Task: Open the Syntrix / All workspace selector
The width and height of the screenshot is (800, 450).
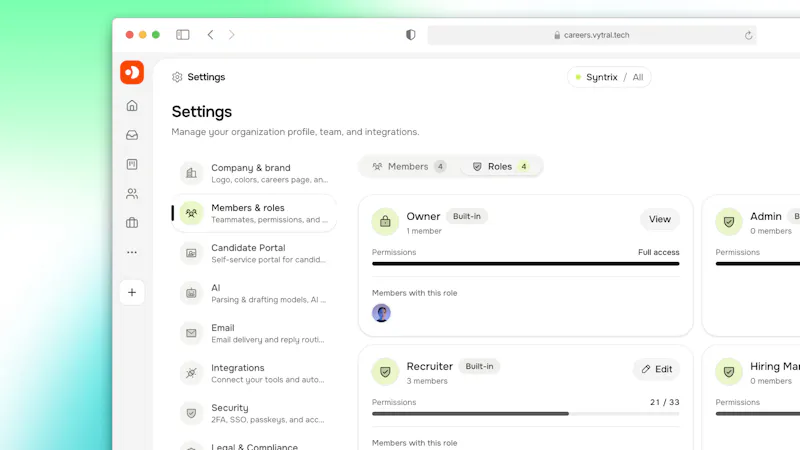Action: (609, 77)
